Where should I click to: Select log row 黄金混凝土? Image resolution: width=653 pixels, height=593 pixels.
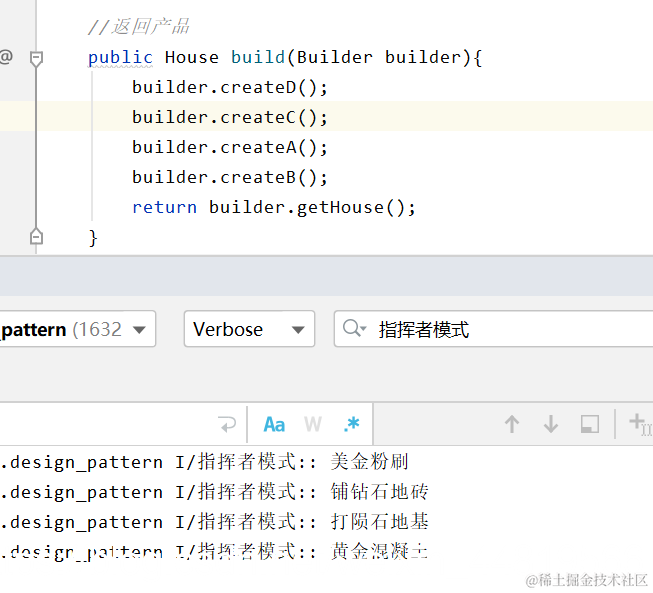tap(214, 552)
